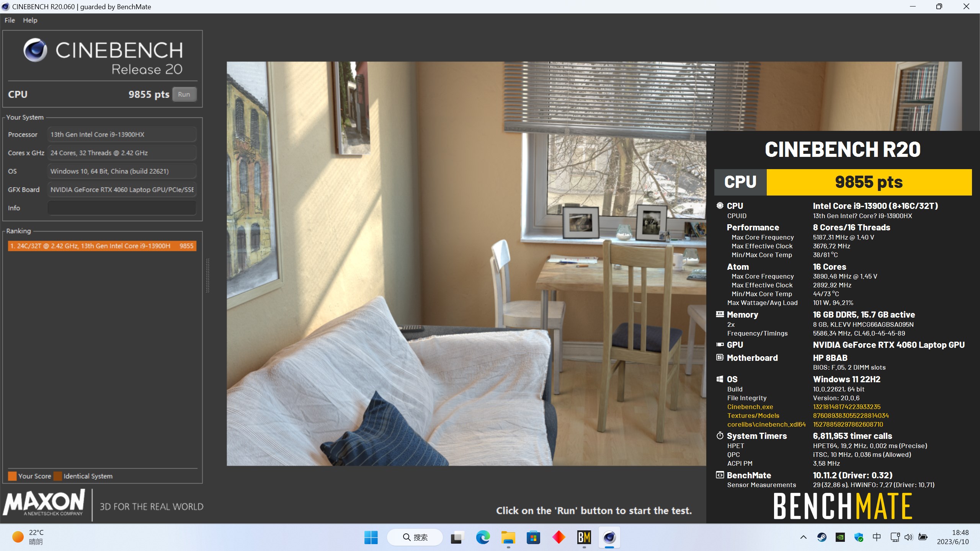Open the Windows Start menu
This screenshot has width=980, height=551.
(371, 537)
